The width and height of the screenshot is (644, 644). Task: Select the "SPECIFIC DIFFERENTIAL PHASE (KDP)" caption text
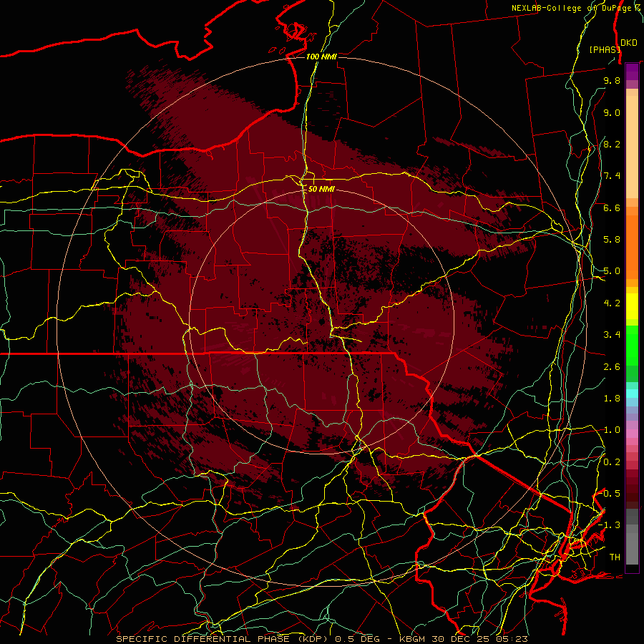[x=222, y=639]
